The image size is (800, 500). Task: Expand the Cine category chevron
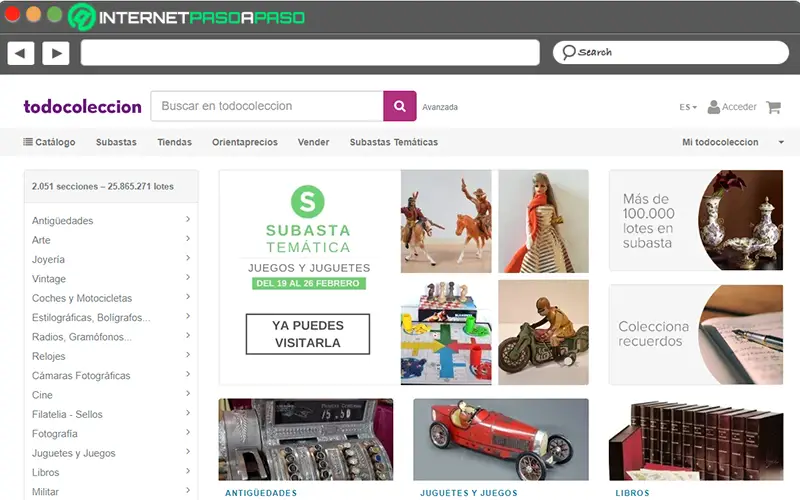[188, 393]
